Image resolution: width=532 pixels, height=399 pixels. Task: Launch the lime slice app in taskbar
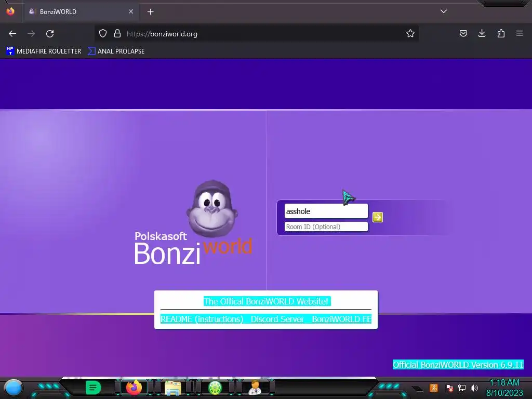215,388
